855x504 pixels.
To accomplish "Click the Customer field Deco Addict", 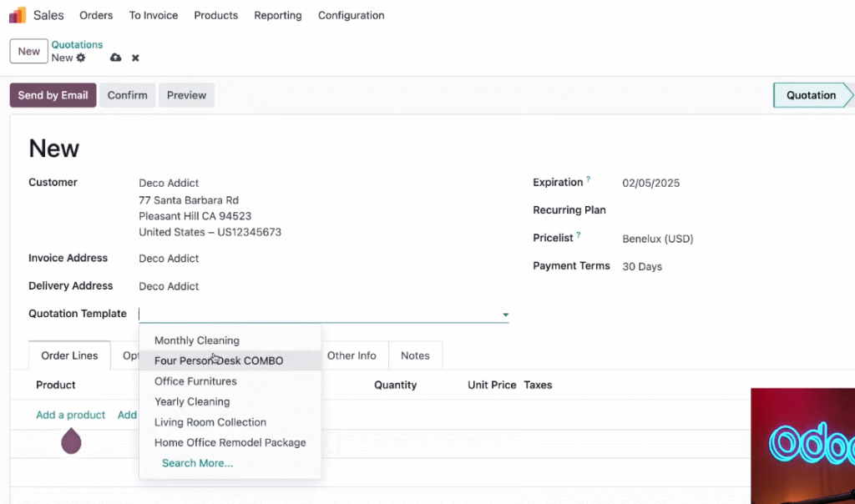I will [x=169, y=183].
